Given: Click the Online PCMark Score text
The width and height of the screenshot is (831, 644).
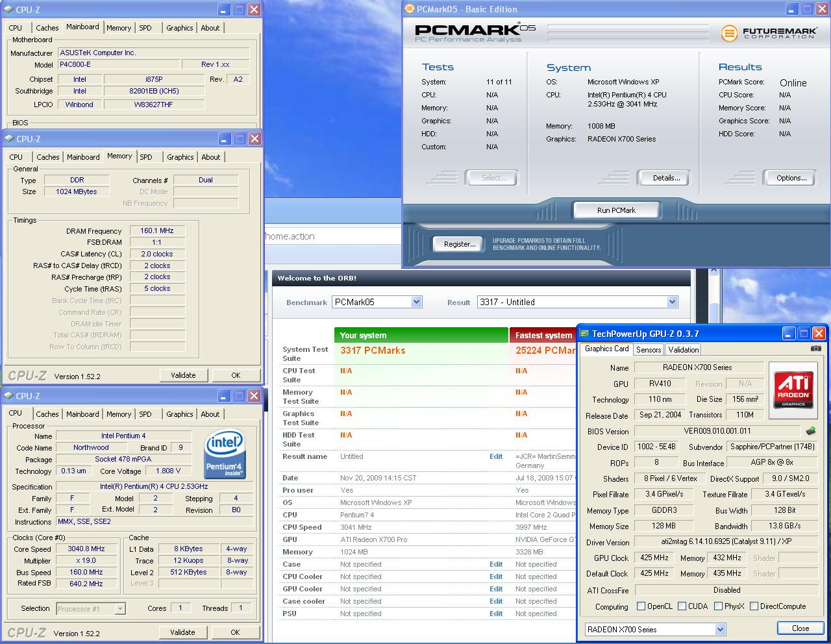Looking at the screenshot, I should [x=793, y=82].
